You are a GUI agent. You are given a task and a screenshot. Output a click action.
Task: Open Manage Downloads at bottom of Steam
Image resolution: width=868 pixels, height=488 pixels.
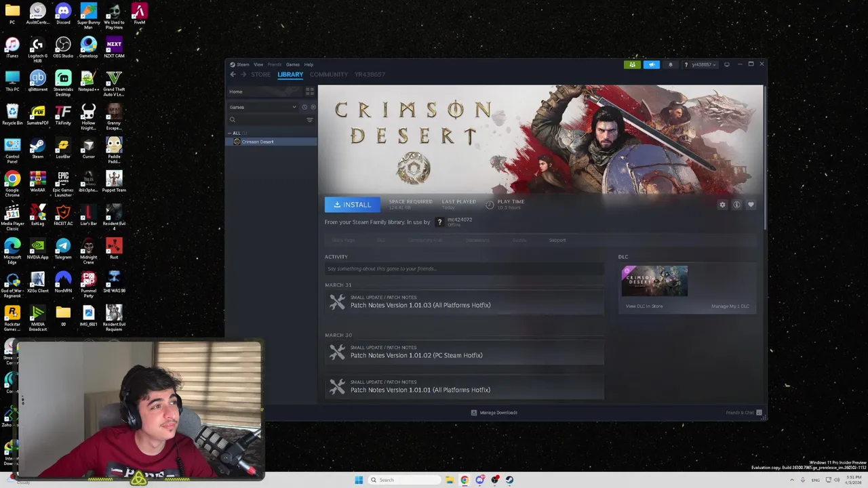pos(494,413)
